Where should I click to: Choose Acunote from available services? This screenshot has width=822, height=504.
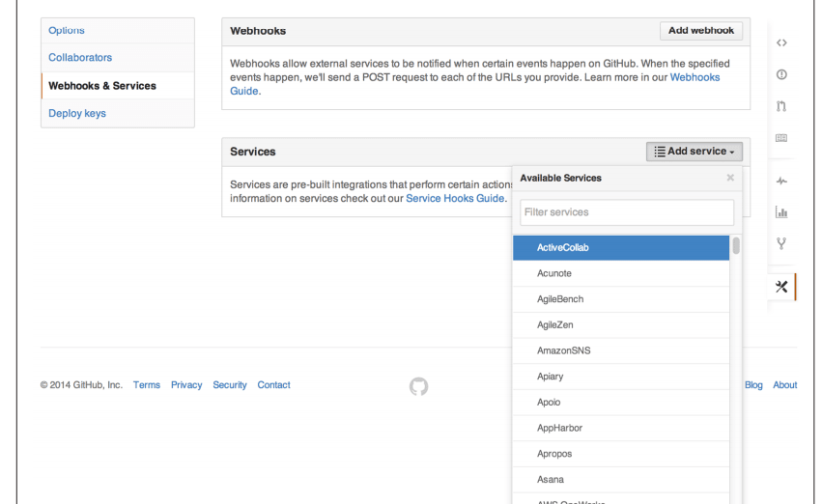621,273
